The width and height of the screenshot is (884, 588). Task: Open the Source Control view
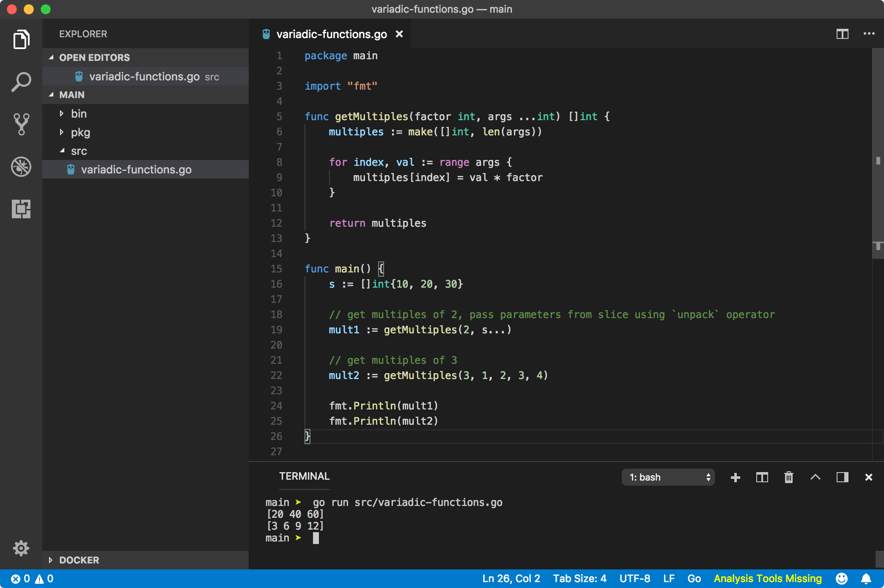tap(21, 124)
